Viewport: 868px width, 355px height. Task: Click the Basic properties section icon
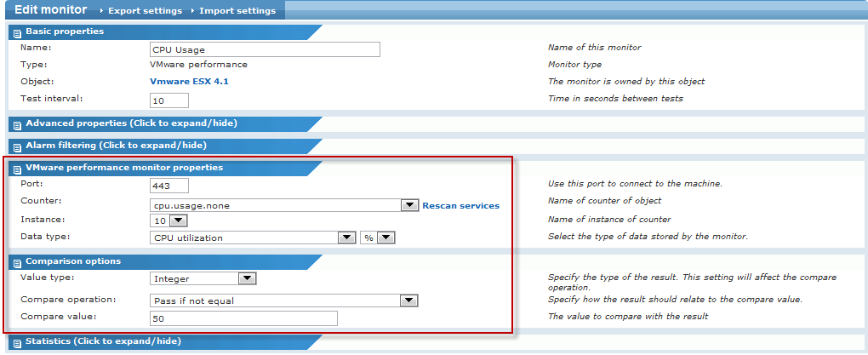tap(17, 31)
